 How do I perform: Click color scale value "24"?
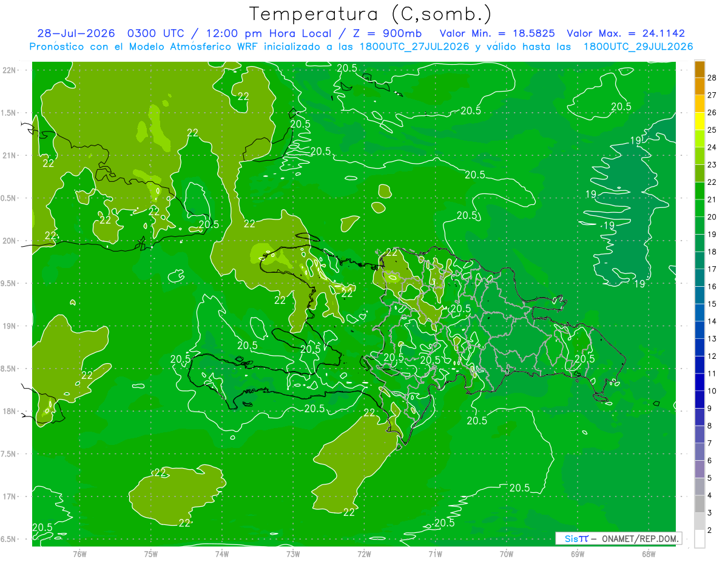click(712, 147)
